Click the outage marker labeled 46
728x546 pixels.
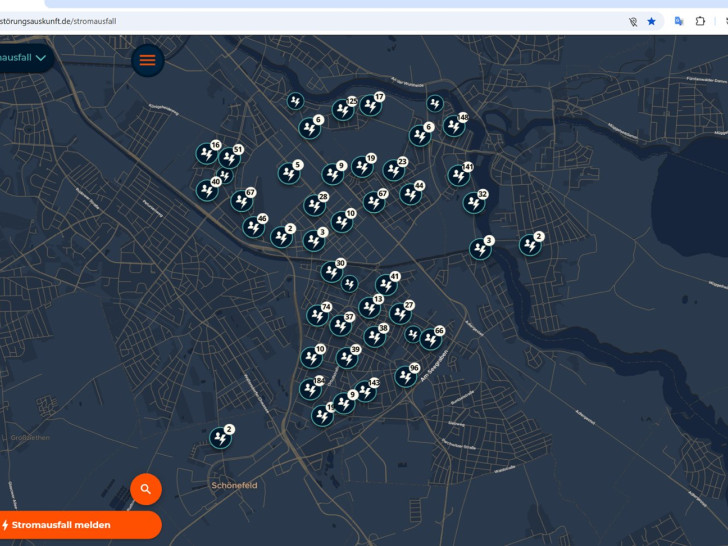253,227
